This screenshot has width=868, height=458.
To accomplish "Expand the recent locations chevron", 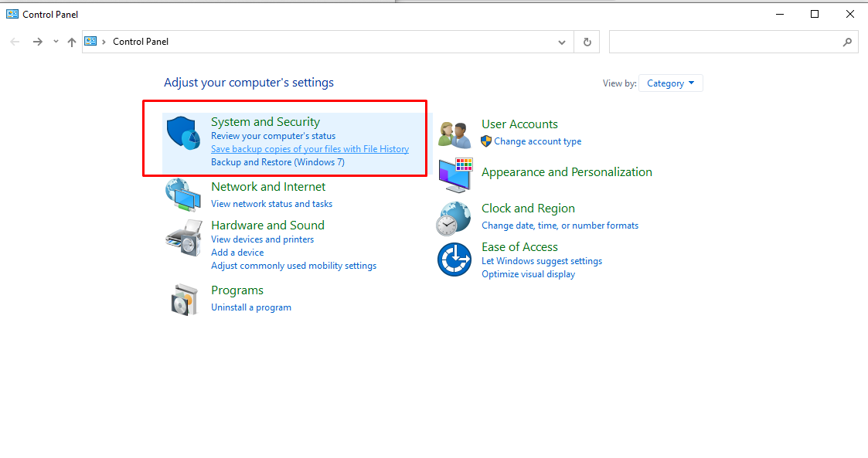I will coord(56,42).
